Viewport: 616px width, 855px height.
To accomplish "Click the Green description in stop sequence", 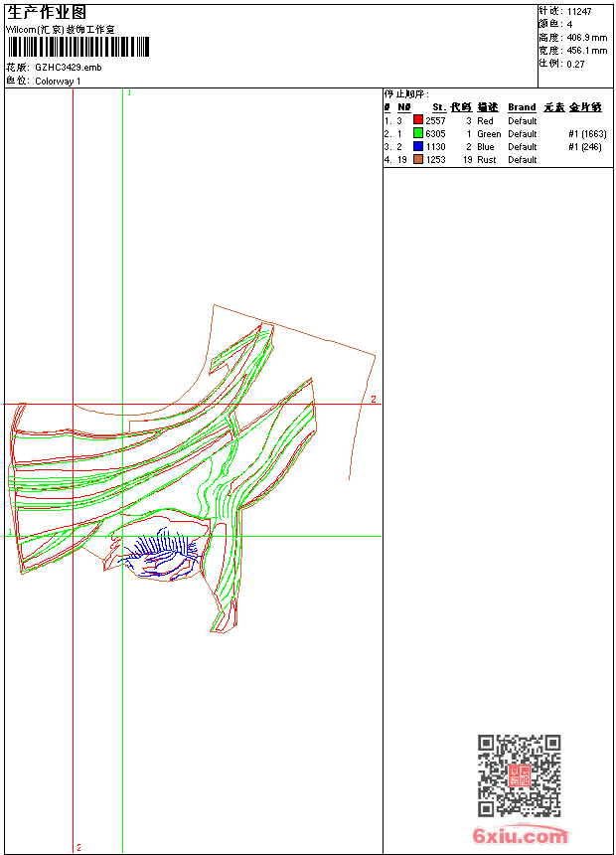I will point(489,133).
